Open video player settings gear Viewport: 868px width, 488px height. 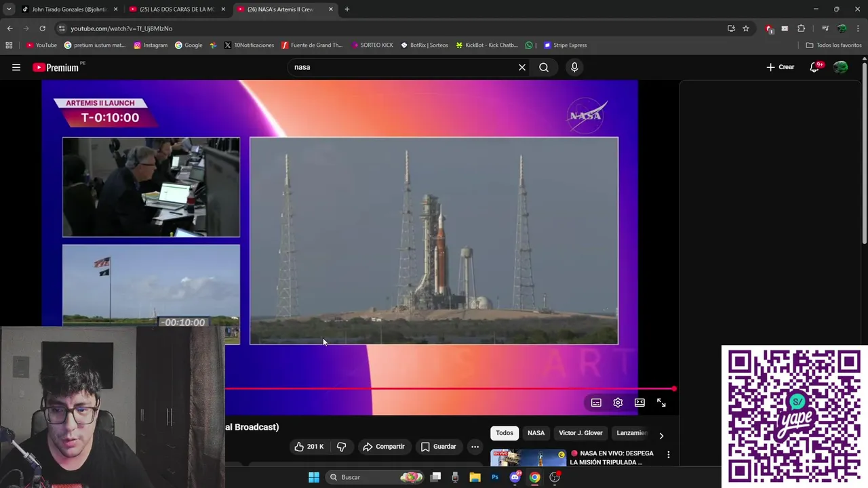tap(618, 403)
